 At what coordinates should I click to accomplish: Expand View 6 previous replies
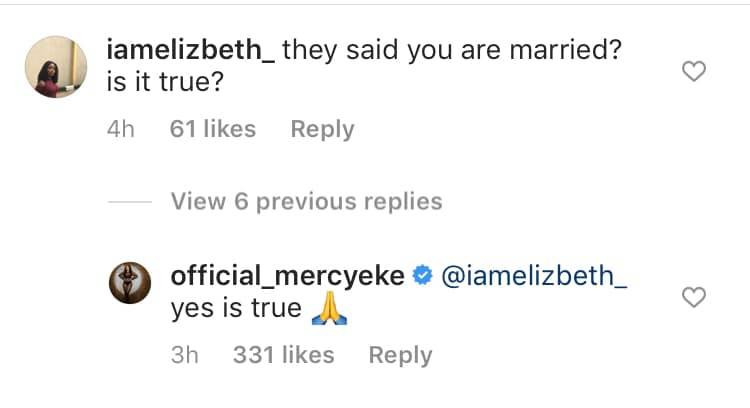(306, 201)
